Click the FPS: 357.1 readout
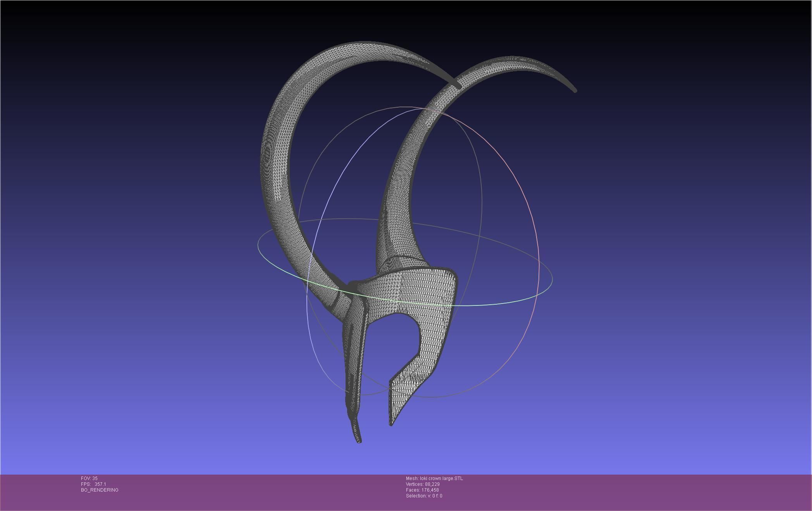The height and width of the screenshot is (511, 812). (x=93, y=484)
